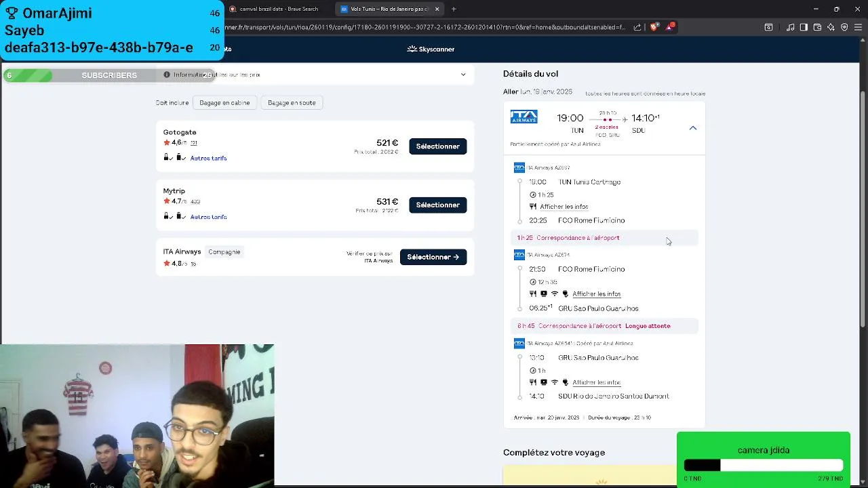Open the Brave Shields lion icon

click(654, 27)
